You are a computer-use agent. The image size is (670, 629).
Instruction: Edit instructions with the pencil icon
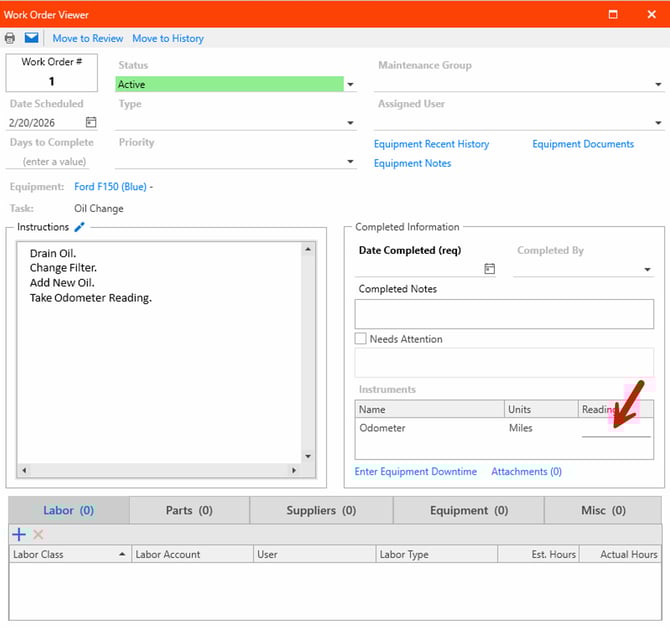pyautogui.click(x=80, y=227)
